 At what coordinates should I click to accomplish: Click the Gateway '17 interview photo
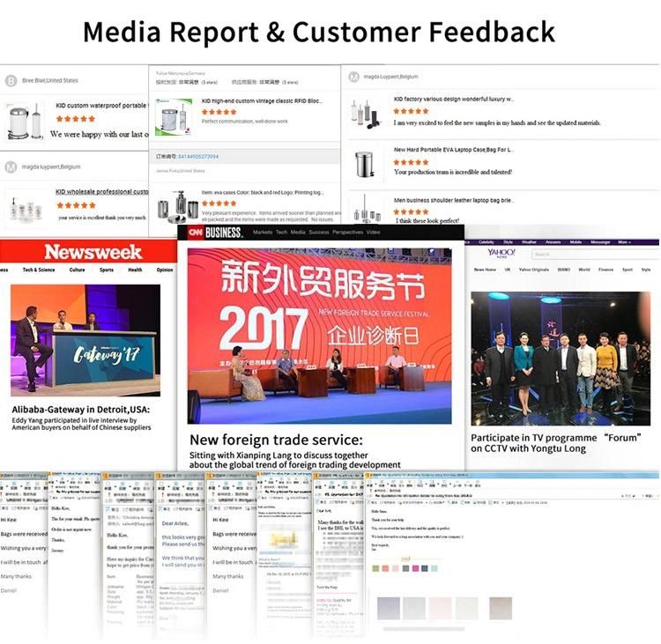click(85, 340)
